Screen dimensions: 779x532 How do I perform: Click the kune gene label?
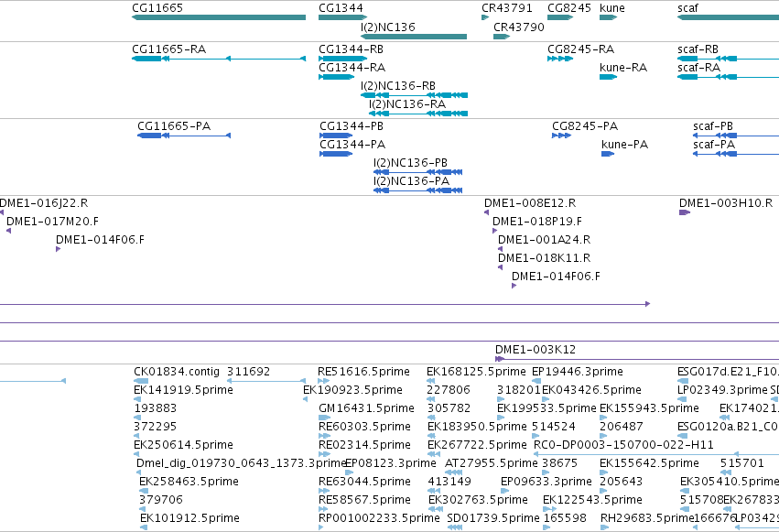click(612, 8)
